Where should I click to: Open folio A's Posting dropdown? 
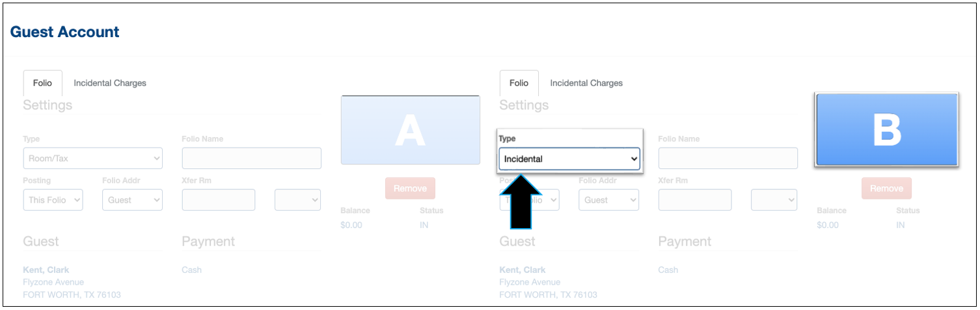click(x=53, y=200)
